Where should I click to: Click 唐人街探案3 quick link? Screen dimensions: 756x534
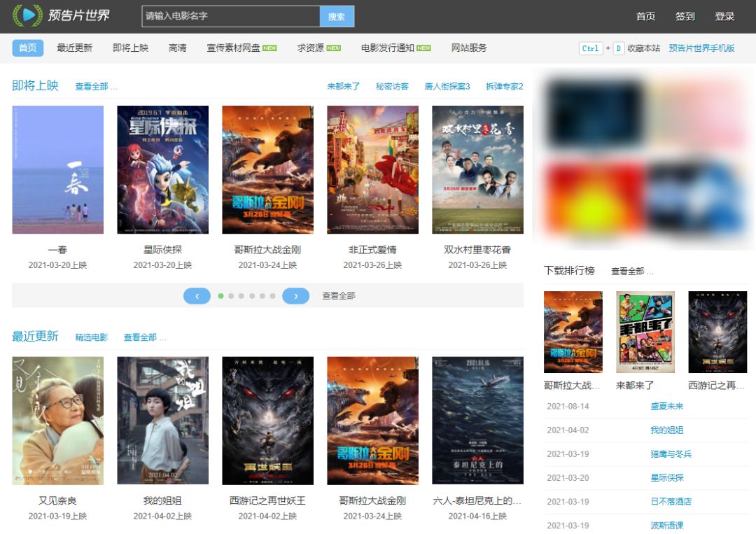pyautogui.click(x=447, y=86)
